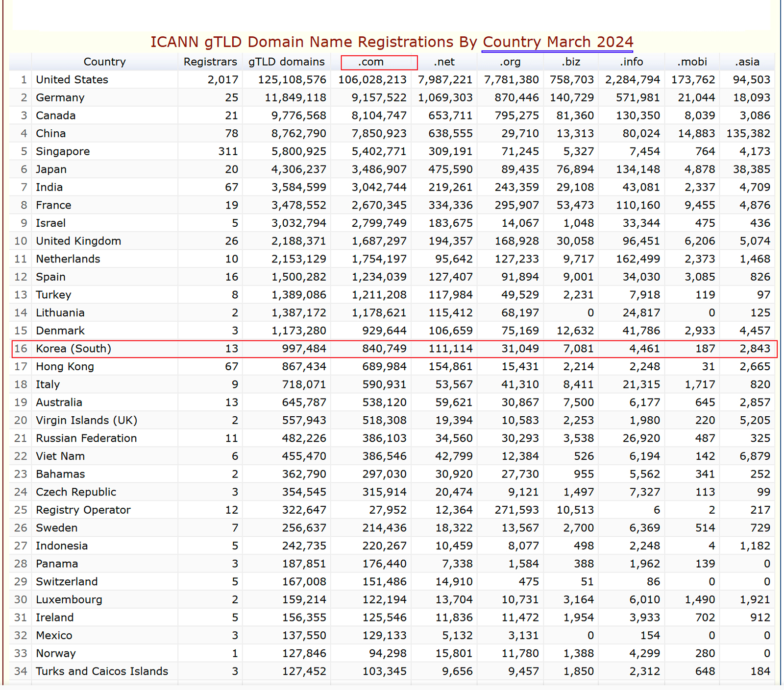784x690 pixels.
Task: Select the .mobi column header
Action: point(692,62)
